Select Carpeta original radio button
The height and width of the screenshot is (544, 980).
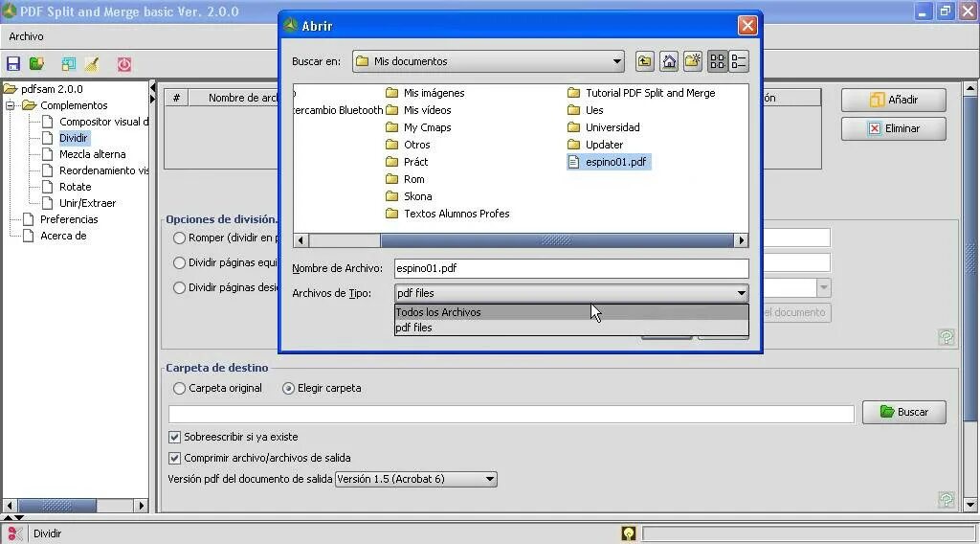pyautogui.click(x=179, y=388)
